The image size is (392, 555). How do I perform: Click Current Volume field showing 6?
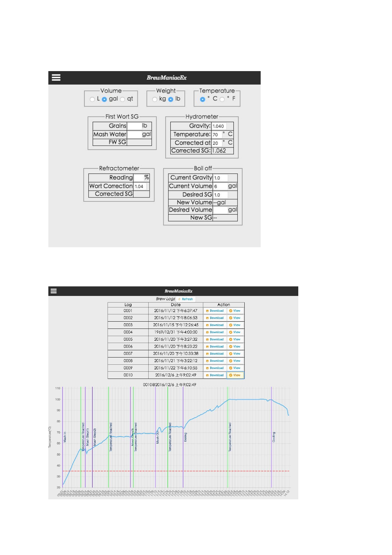tap(220, 186)
